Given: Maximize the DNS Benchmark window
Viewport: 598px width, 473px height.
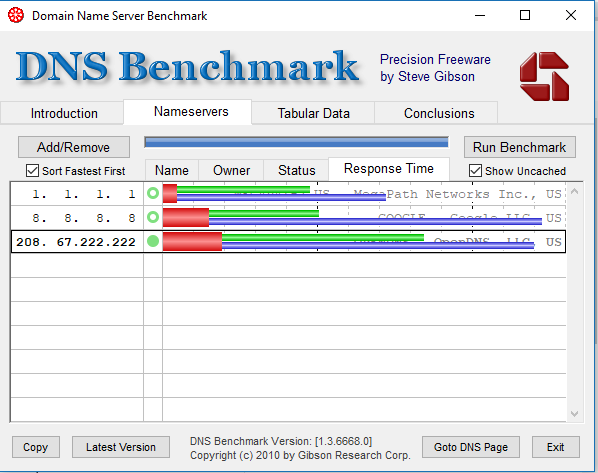Looking at the screenshot, I should coord(525,15).
